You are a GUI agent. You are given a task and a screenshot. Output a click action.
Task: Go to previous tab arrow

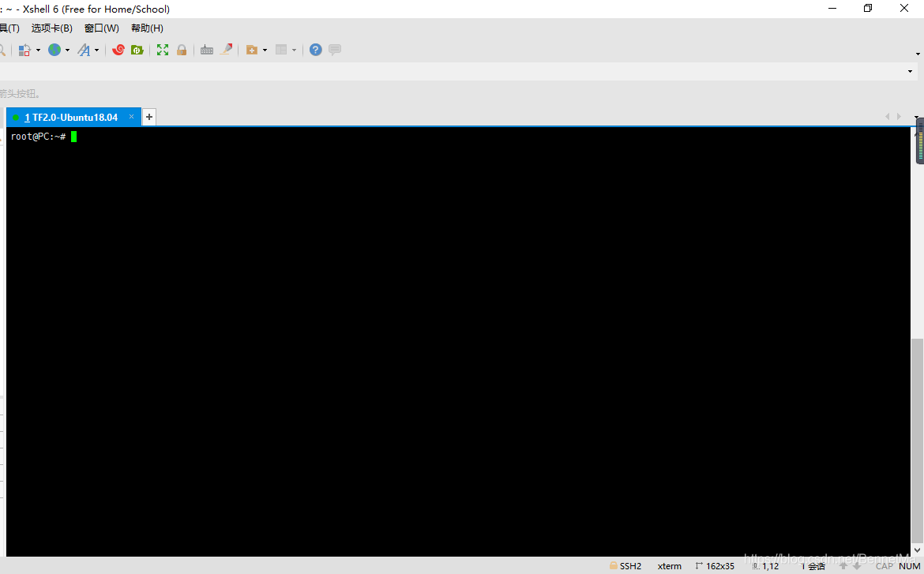tap(888, 117)
